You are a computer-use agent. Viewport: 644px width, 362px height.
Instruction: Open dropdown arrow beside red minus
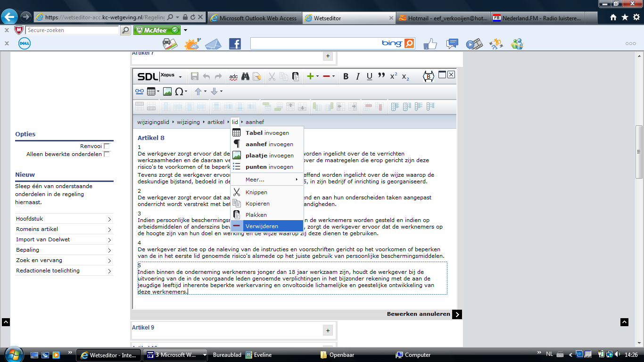click(x=334, y=76)
